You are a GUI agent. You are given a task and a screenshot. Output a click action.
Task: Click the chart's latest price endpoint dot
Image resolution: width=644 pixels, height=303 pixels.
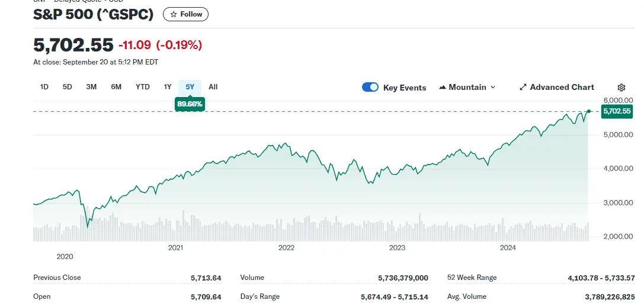click(588, 111)
